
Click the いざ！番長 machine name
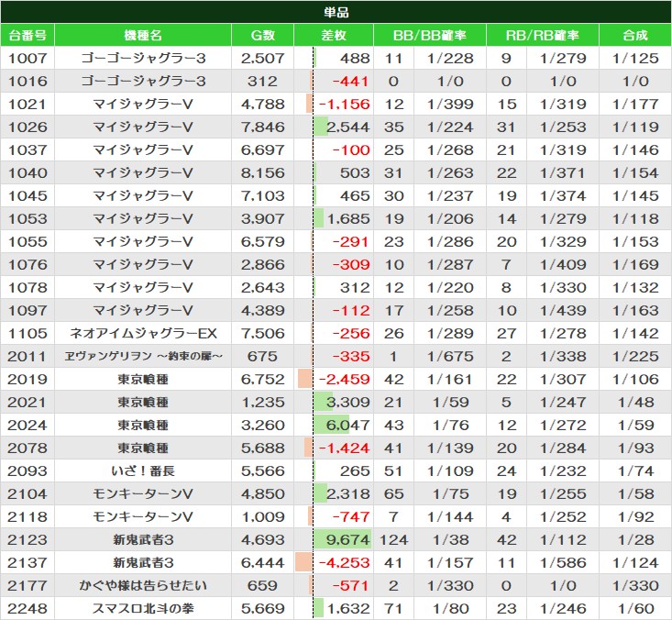tap(143, 471)
